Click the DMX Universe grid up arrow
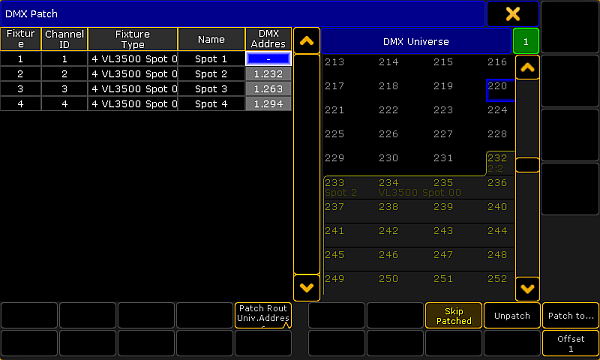Screen dimensions: 600x360 point(527,68)
